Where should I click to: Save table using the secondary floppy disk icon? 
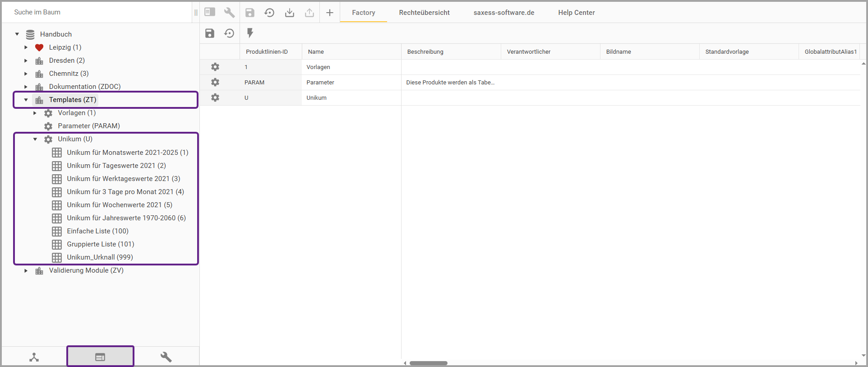[x=210, y=33]
